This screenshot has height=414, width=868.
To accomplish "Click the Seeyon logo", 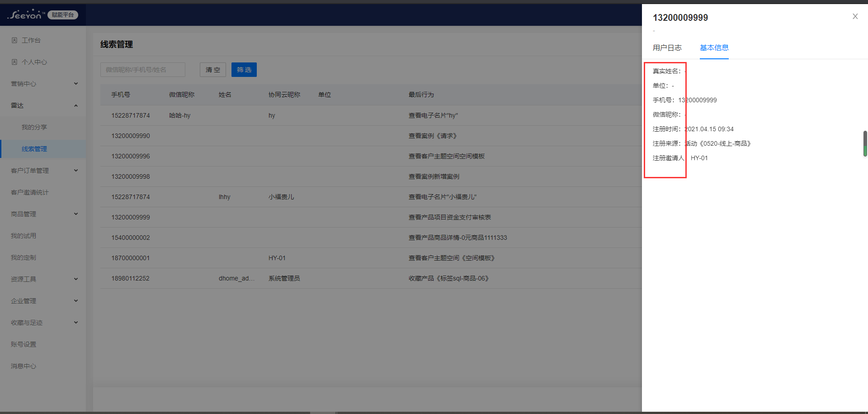I will pyautogui.click(x=26, y=14).
